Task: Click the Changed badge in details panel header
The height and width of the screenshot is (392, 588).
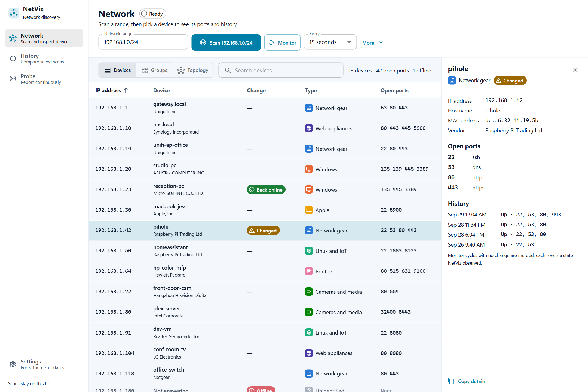Action: (x=510, y=81)
